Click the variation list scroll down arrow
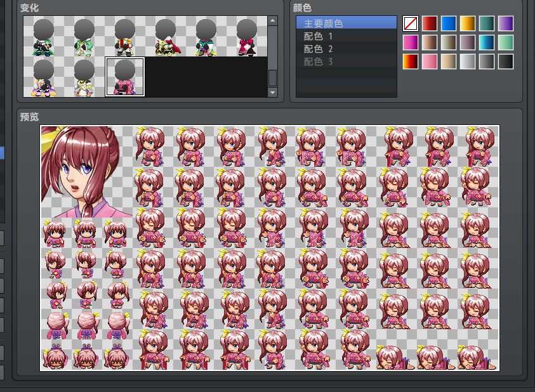This screenshot has height=392, width=535. click(272, 93)
